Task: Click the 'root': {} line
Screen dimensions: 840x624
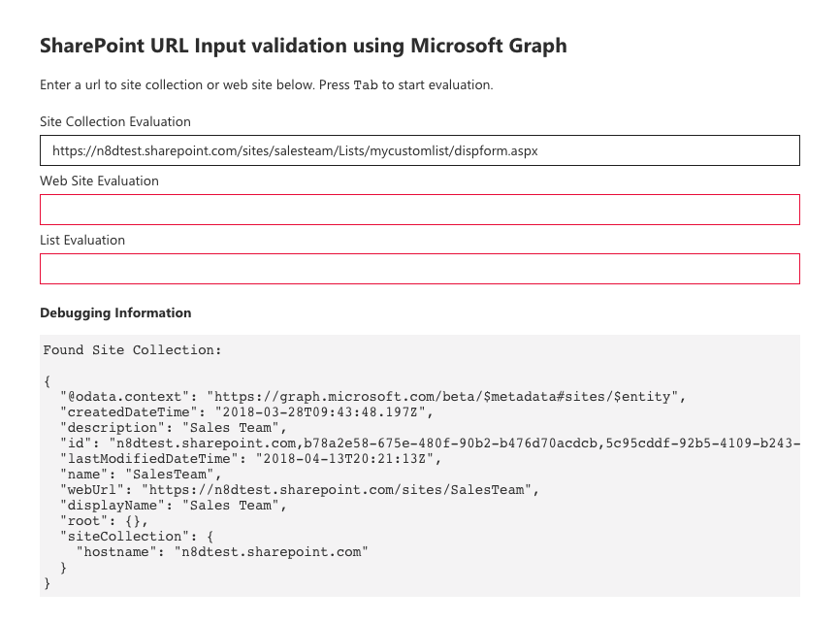Action: tap(104, 521)
